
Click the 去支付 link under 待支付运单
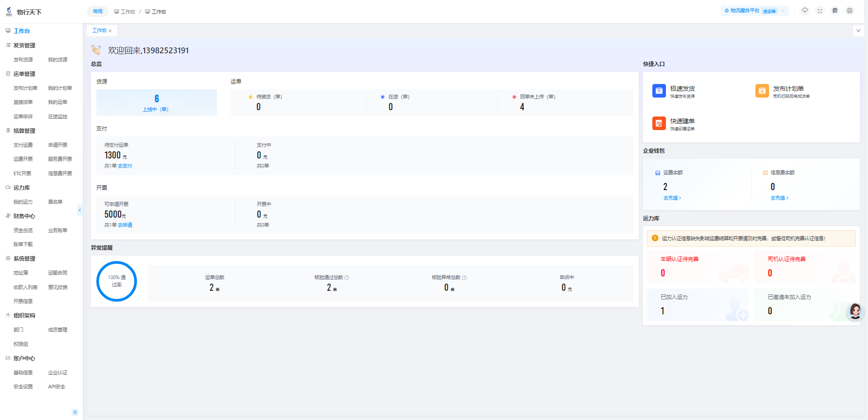[x=125, y=166]
